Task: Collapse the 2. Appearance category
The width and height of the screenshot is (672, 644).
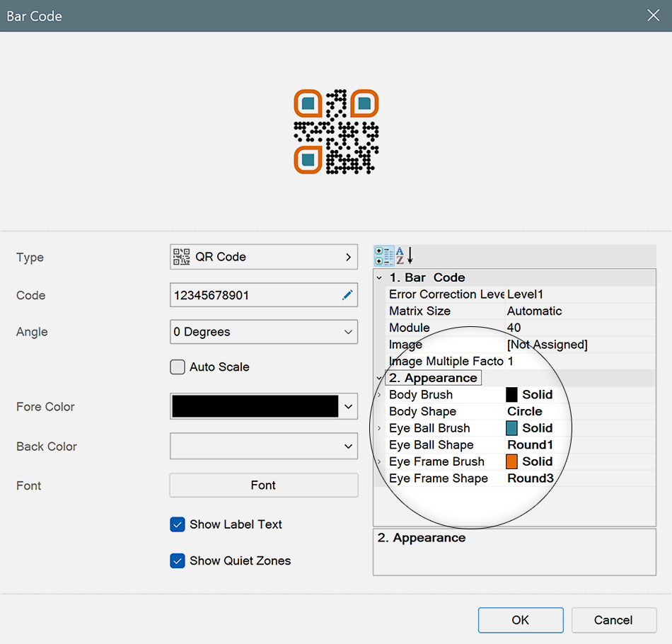Action: coord(379,378)
